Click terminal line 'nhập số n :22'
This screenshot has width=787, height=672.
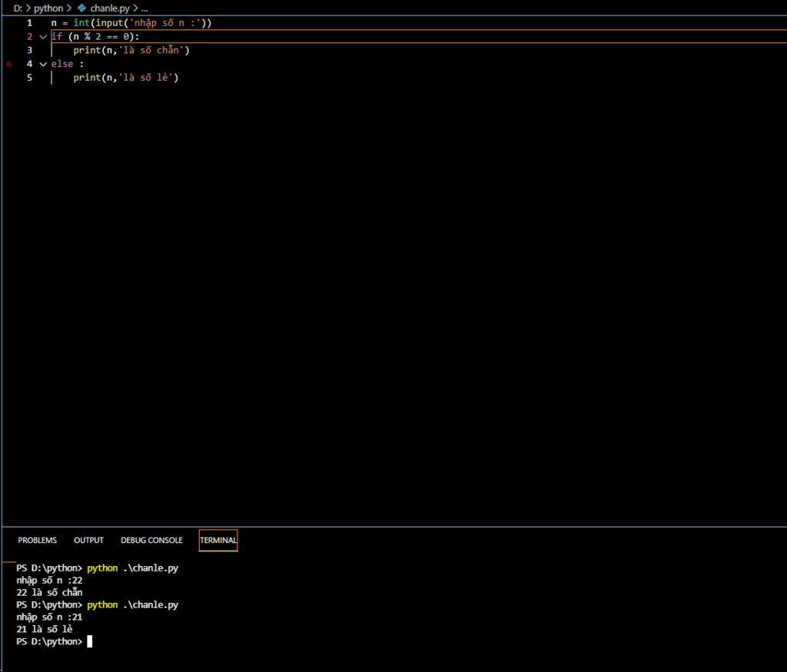49,581
